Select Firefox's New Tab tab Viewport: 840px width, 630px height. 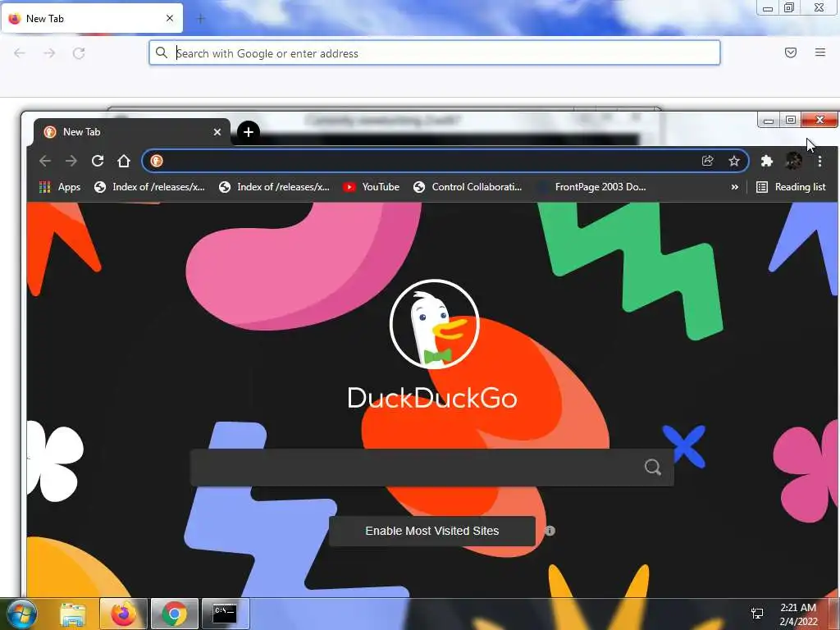pos(92,18)
